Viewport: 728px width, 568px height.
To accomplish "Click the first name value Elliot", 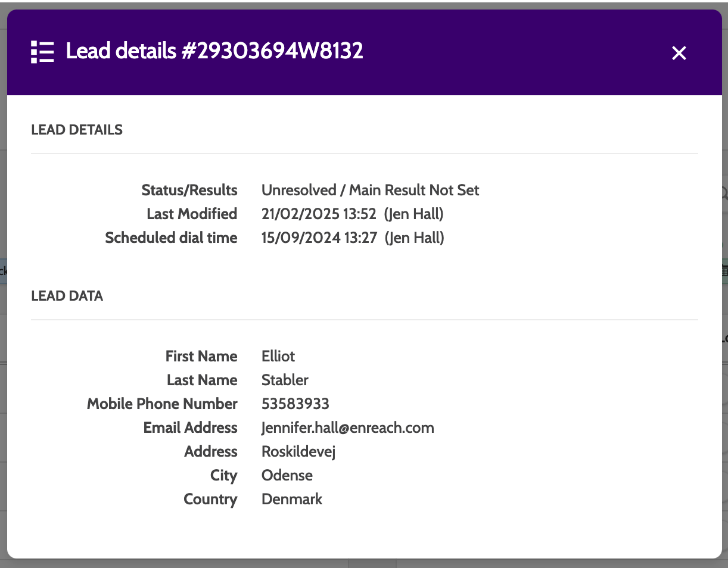I will tap(278, 357).
